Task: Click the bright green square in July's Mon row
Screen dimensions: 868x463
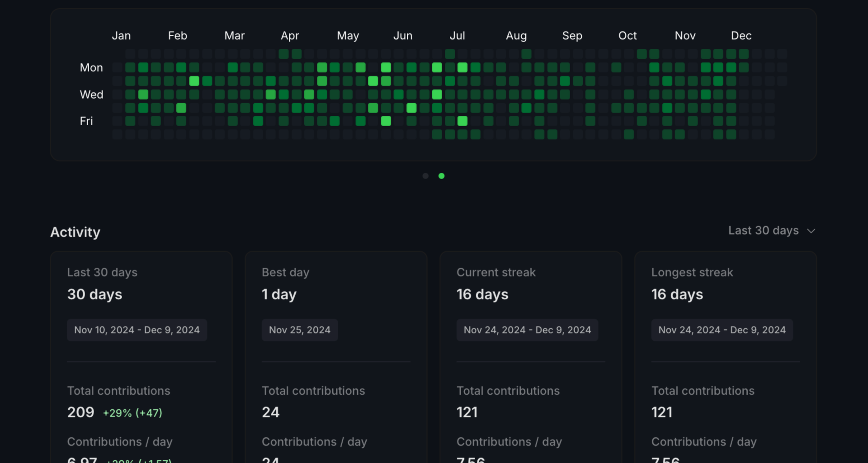Action: tap(462, 67)
